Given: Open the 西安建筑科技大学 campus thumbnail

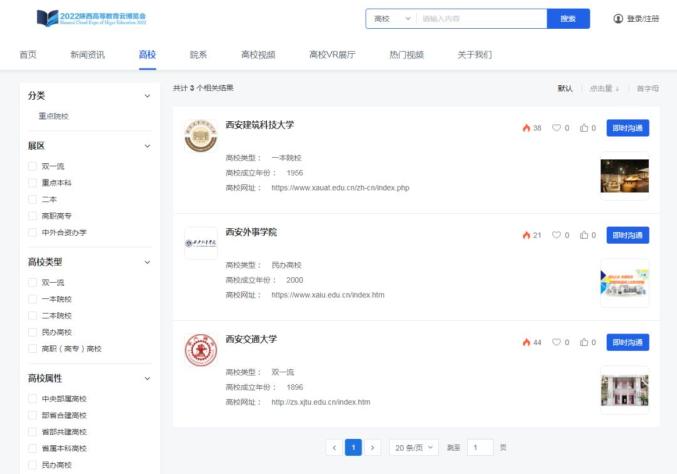Looking at the screenshot, I should pos(624,176).
